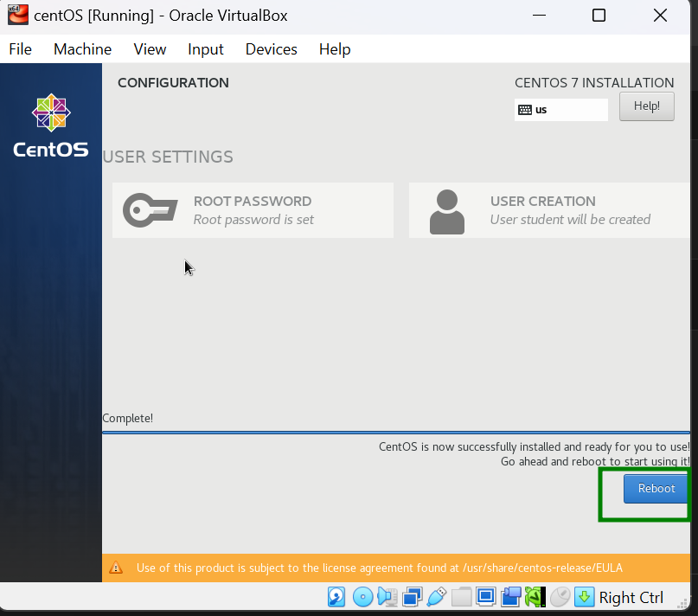The height and width of the screenshot is (616, 698).
Task: Click the USB devices status icon
Action: click(437, 597)
